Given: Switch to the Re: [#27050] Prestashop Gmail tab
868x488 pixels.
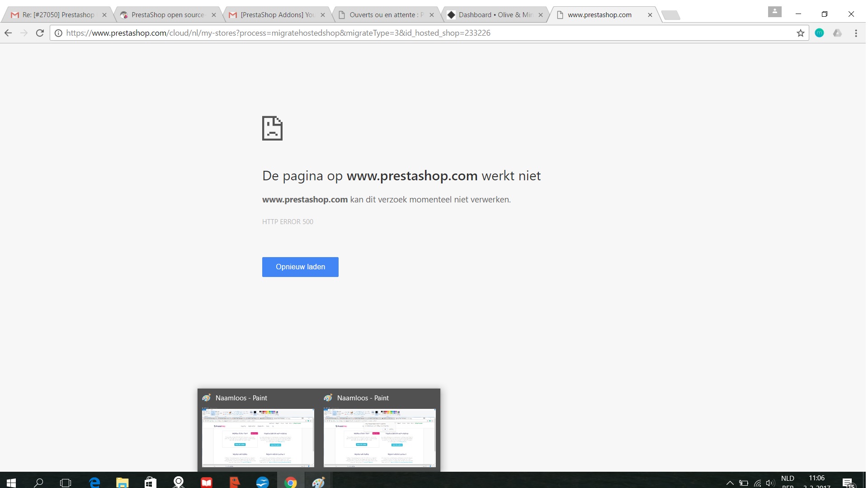Looking at the screenshot, I should coord(58,15).
